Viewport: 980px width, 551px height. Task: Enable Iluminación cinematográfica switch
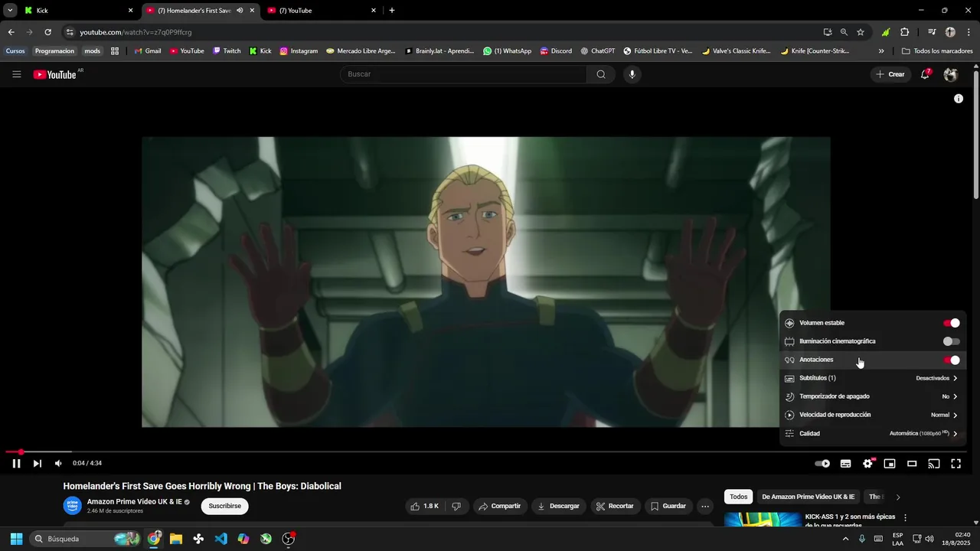pos(951,341)
